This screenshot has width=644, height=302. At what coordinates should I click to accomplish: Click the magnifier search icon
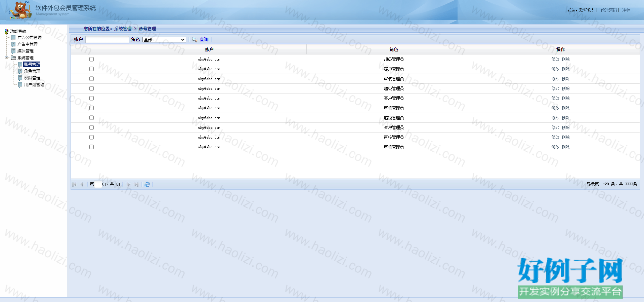point(194,40)
